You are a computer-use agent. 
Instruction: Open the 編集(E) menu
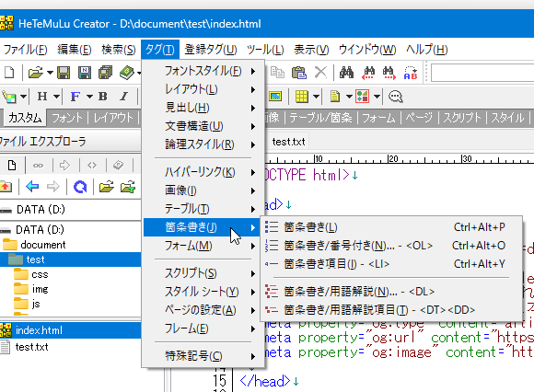point(75,50)
